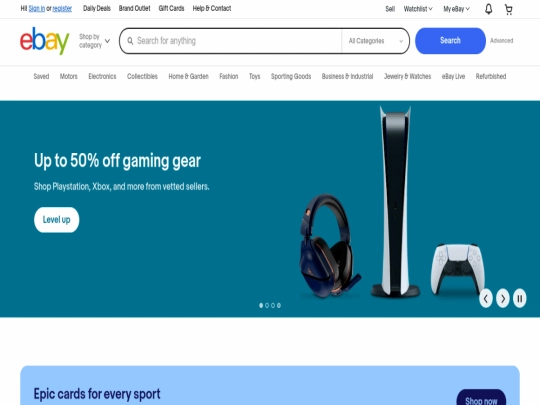This screenshot has width=540, height=405.
Task: Open the Advanced search link
Action: click(x=502, y=41)
